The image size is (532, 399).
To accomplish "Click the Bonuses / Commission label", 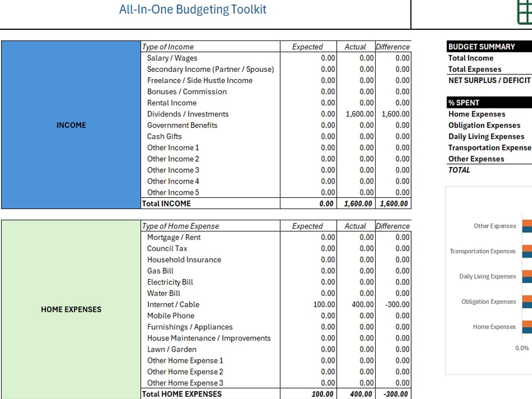I will pyautogui.click(x=187, y=92).
